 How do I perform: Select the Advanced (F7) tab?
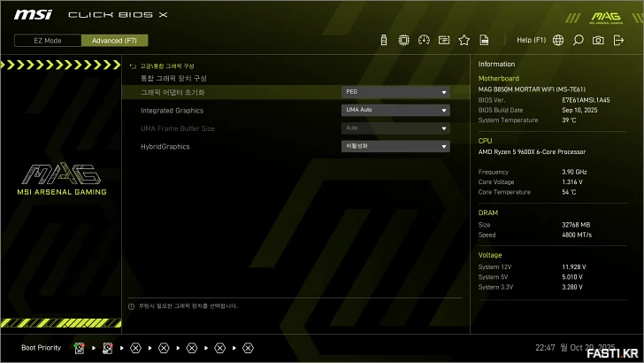(115, 41)
